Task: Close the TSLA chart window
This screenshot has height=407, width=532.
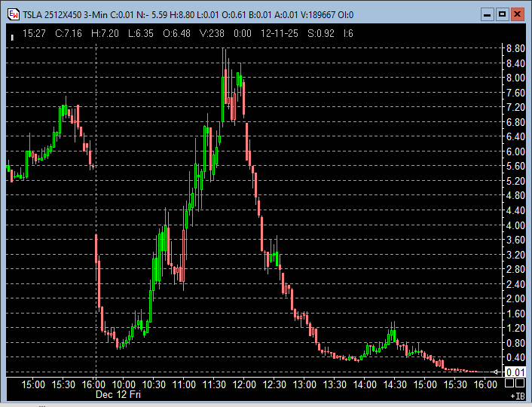Action: [517, 14]
